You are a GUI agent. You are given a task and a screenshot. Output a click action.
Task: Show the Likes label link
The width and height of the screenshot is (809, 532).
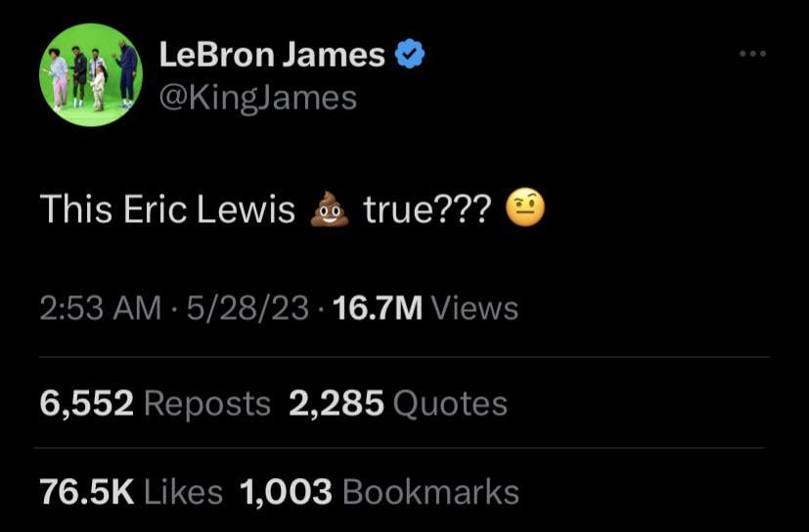tap(183, 491)
